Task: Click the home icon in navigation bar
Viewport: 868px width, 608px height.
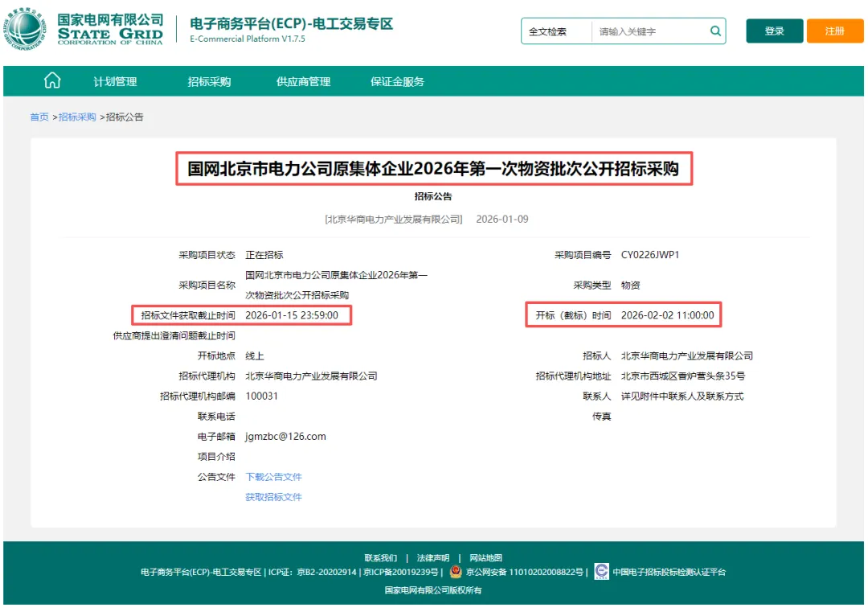Action: (x=52, y=81)
